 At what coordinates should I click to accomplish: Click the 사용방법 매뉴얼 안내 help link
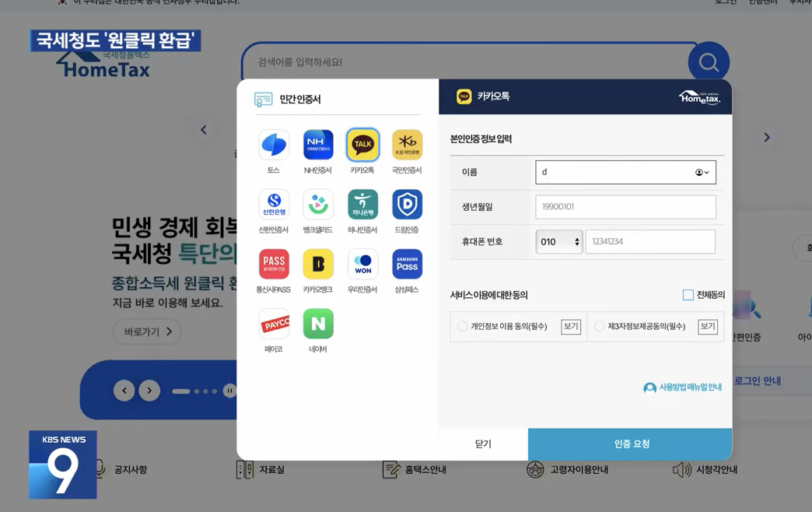click(683, 387)
